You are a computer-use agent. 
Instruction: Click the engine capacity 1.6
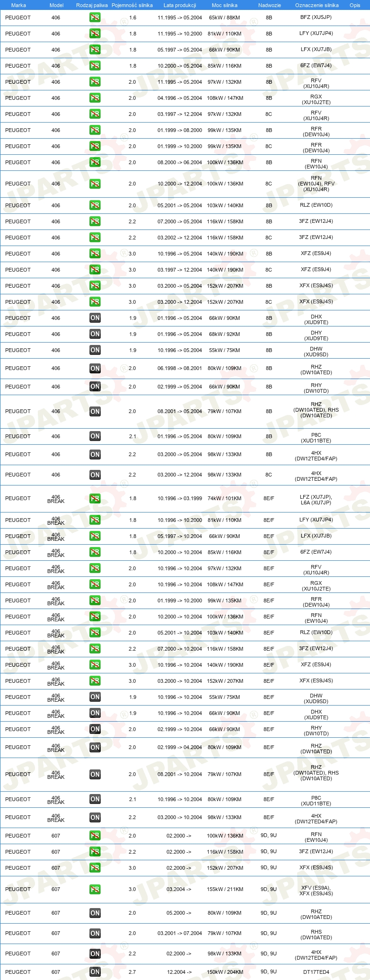pos(132,18)
